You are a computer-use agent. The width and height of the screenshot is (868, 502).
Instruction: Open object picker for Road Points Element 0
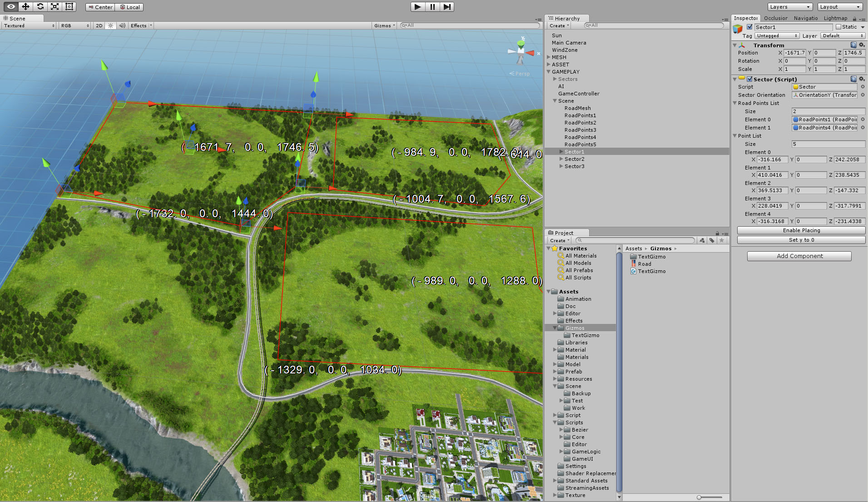[862, 119]
